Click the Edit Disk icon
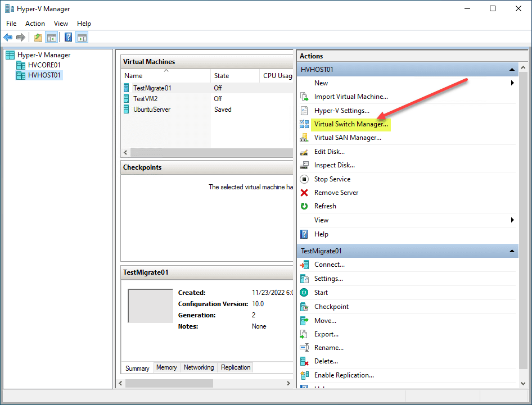 click(x=304, y=152)
